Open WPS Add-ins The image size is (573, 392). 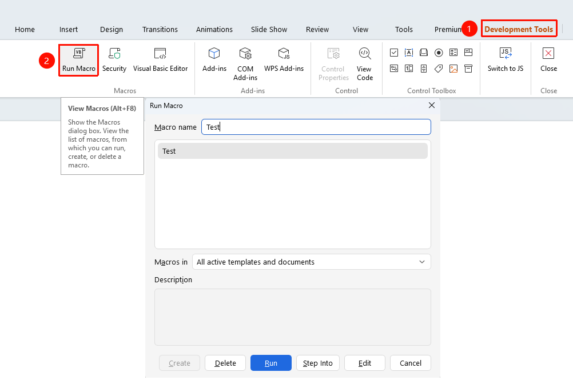[284, 60]
